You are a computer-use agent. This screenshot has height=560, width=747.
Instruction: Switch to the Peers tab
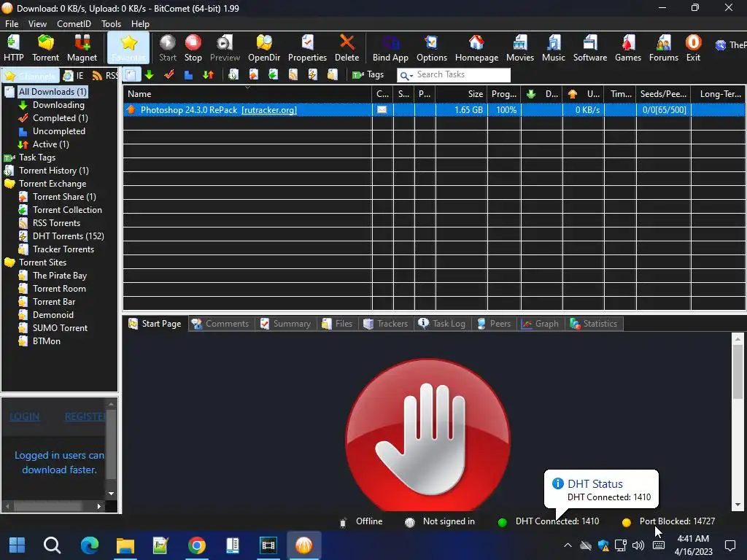(x=494, y=324)
